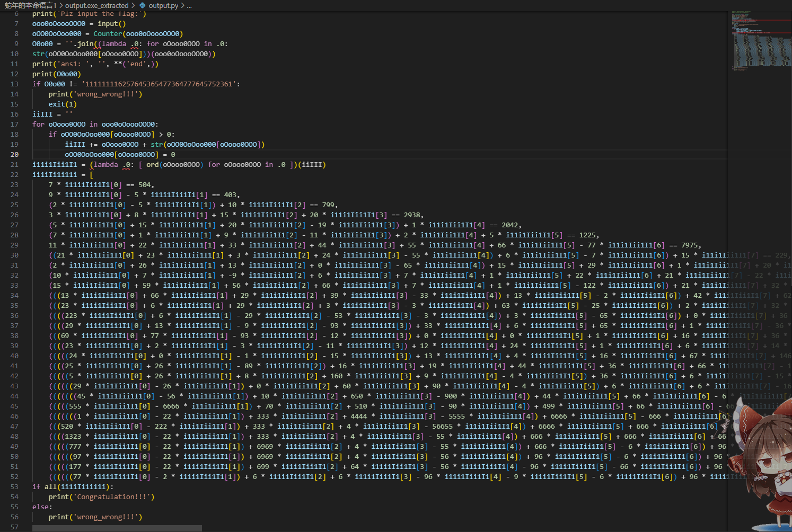
Task: Click the long digit string on line 13
Action: tap(159, 84)
